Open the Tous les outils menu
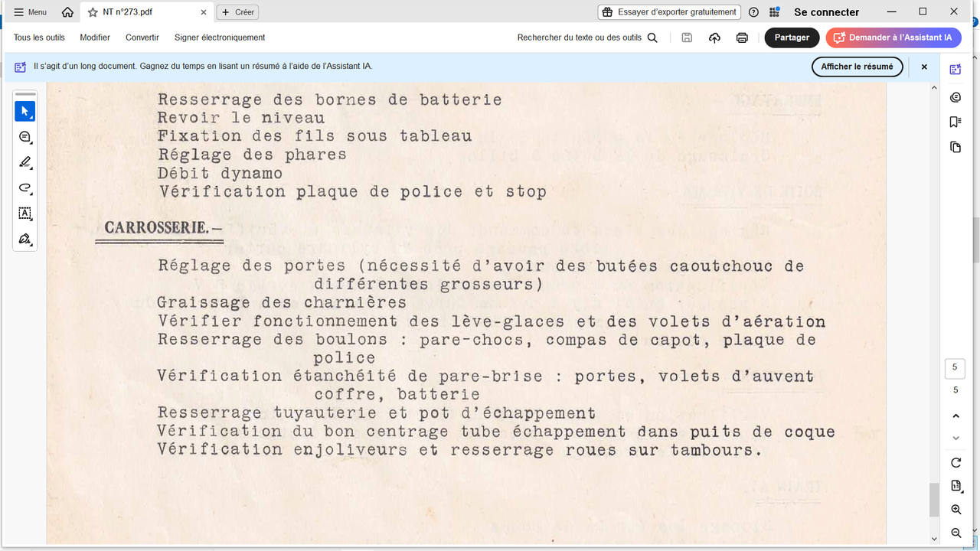The image size is (980, 551). (39, 37)
